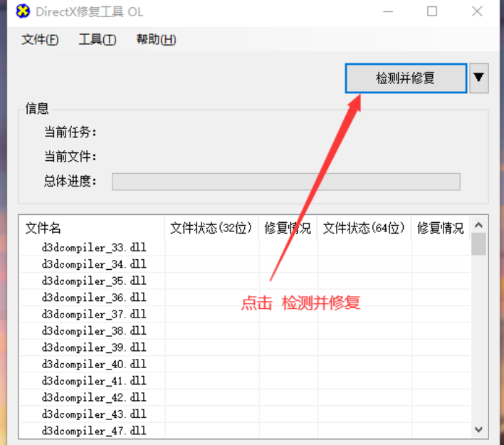Select row d3dcompiler_34.dll
This screenshot has width=504, height=445.
pos(245,264)
